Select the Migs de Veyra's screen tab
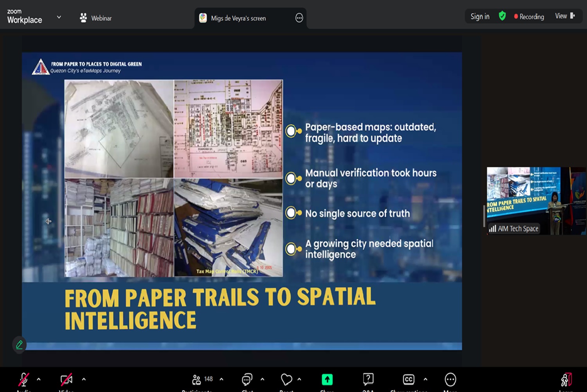 coord(238,18)
